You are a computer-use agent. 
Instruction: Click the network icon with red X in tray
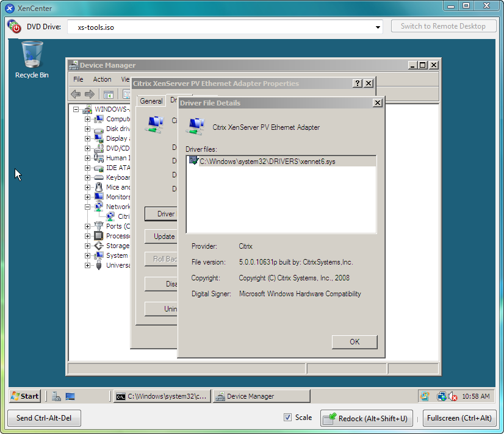[x=452, y=396]
